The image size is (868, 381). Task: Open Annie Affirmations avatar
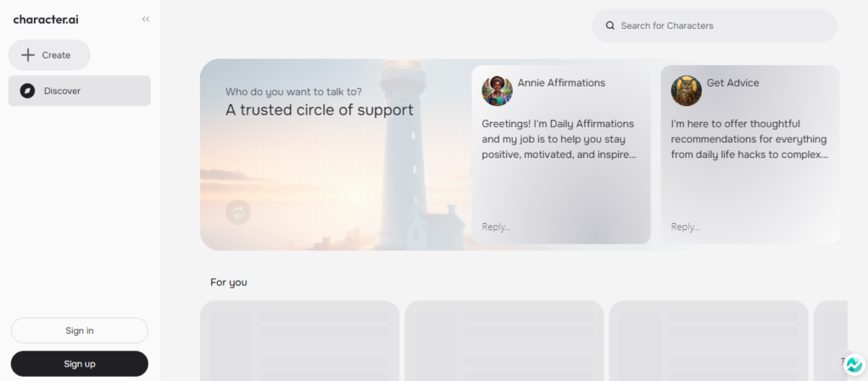click(x=498, y=91)
